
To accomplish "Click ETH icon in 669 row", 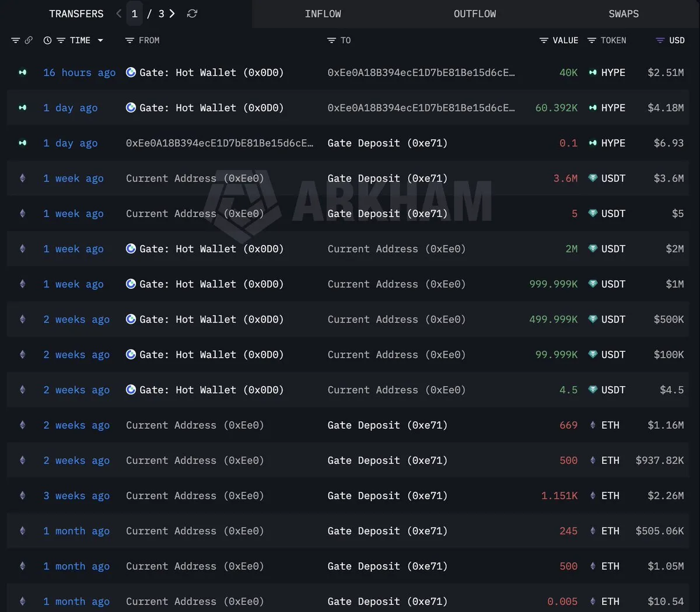I will (x=593, y=425).
